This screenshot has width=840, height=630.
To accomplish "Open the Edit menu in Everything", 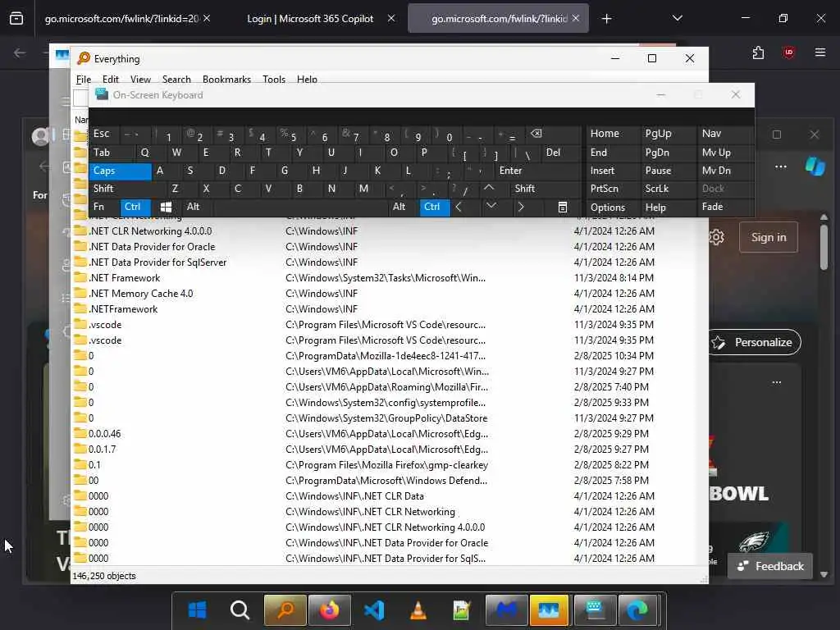I will tap(111, 80).
